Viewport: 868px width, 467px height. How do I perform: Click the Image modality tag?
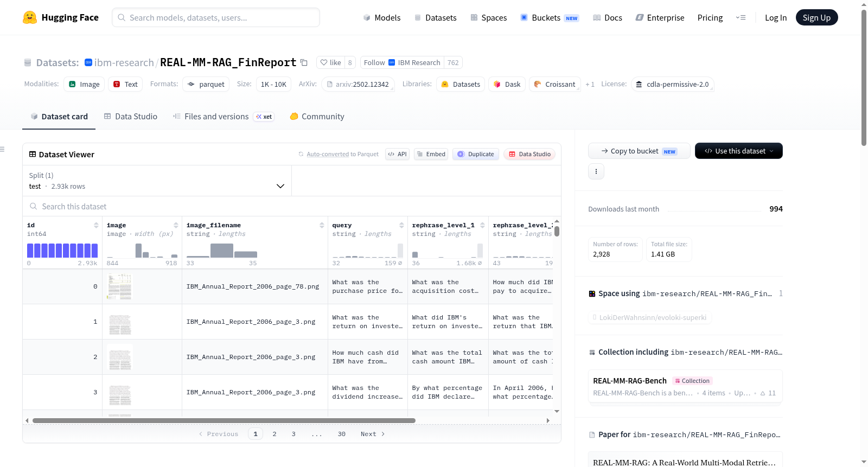84,84
